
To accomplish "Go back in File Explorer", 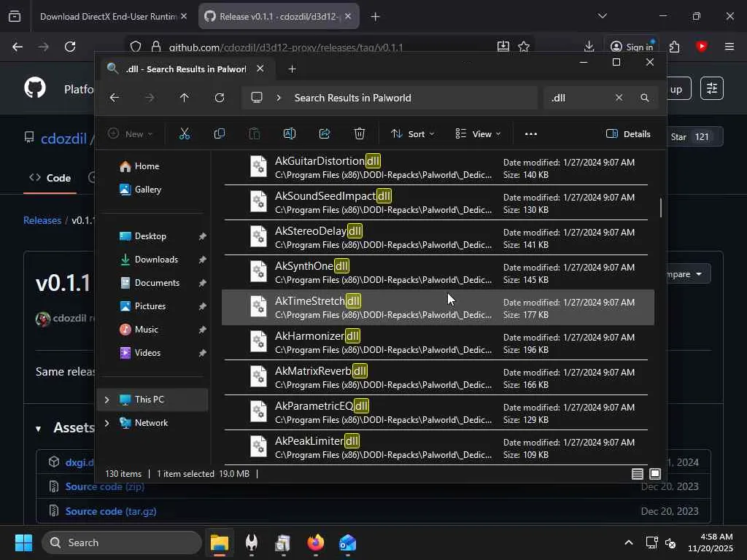I will [115, 98].
